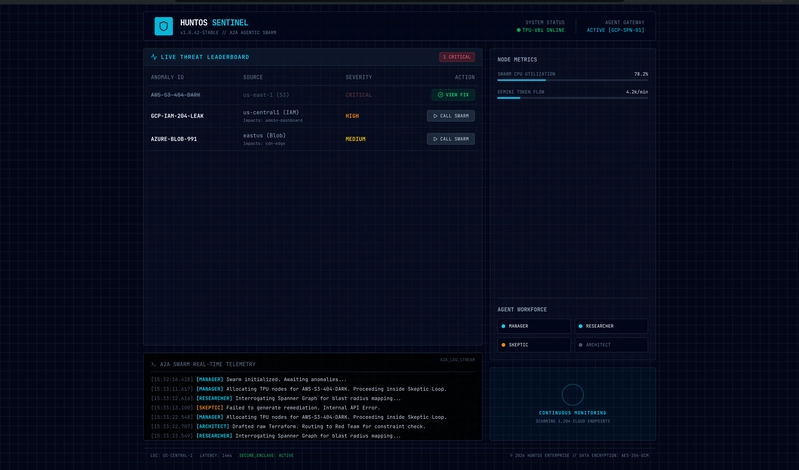Click the terminal prompt icon beside Telemetry title
This screenshot has height=470, width=799.
(x=153, y=364)
